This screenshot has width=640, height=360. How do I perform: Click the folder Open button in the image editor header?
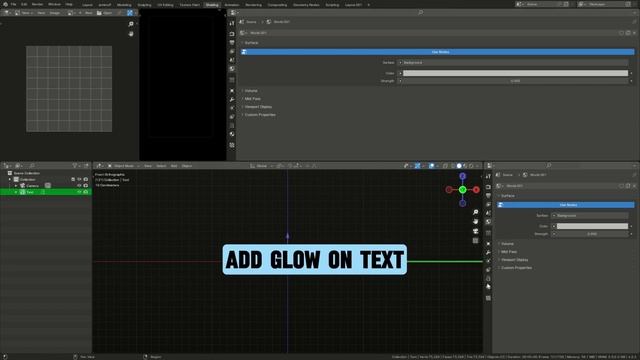tap(104, 13)
